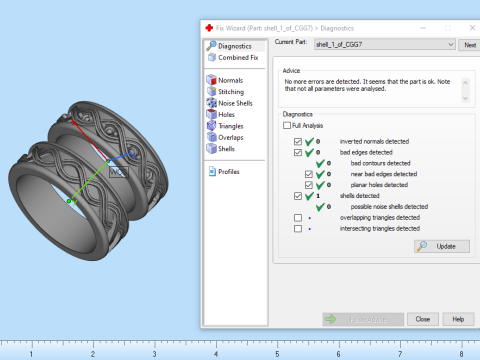
Task: Open the Shells fix icon
Action: click(211, 149)
